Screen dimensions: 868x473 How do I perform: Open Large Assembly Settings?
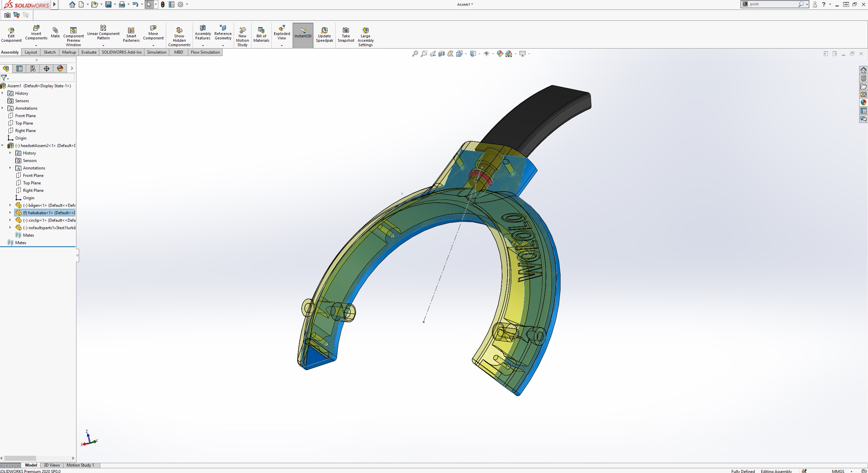(x=366, y=37)
